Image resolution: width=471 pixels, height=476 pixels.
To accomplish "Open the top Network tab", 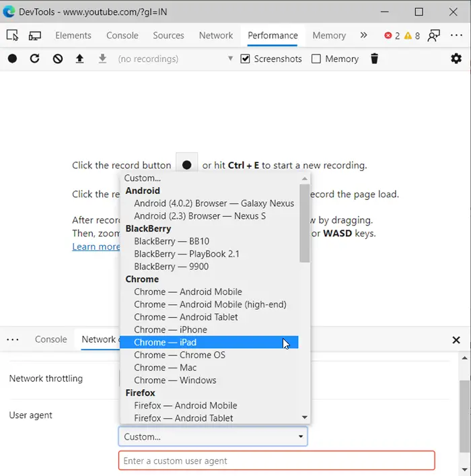I will [216, 36].
